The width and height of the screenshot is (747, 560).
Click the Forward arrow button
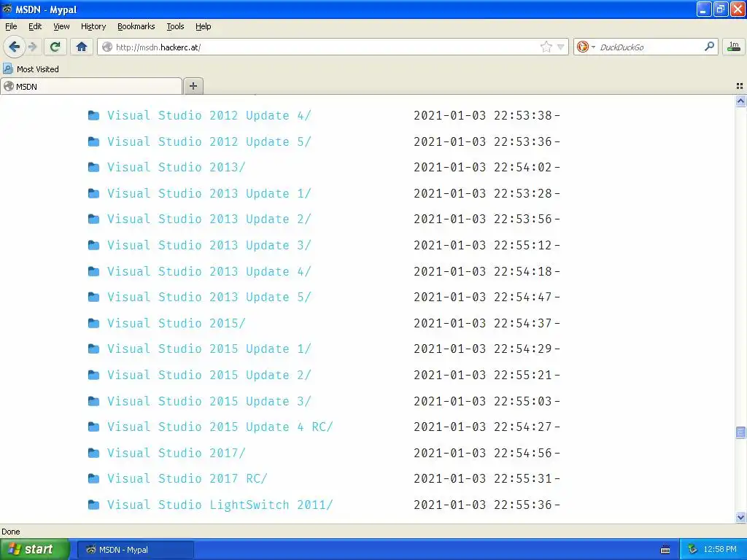[32, 47]
